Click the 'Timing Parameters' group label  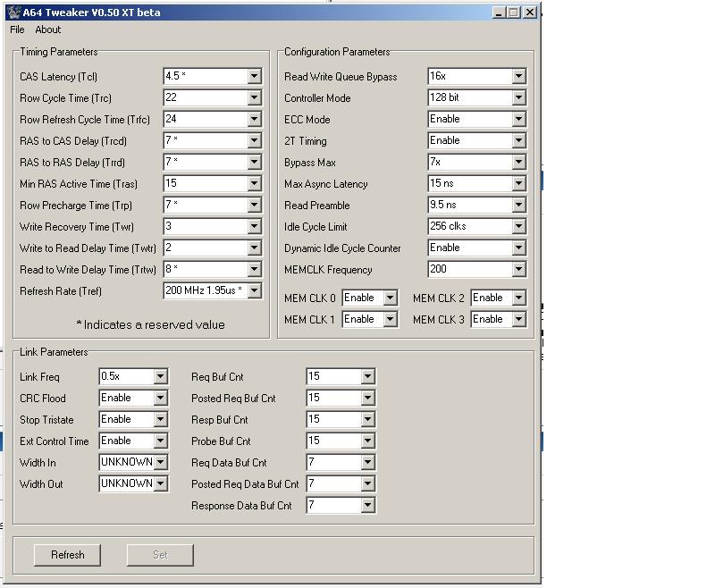59,52
